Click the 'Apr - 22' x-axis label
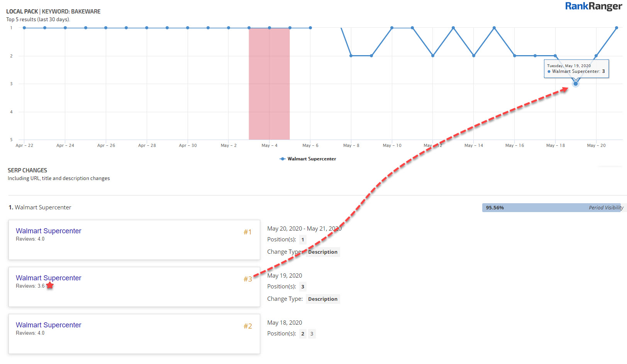627x364 pixels. click(24, 145)
